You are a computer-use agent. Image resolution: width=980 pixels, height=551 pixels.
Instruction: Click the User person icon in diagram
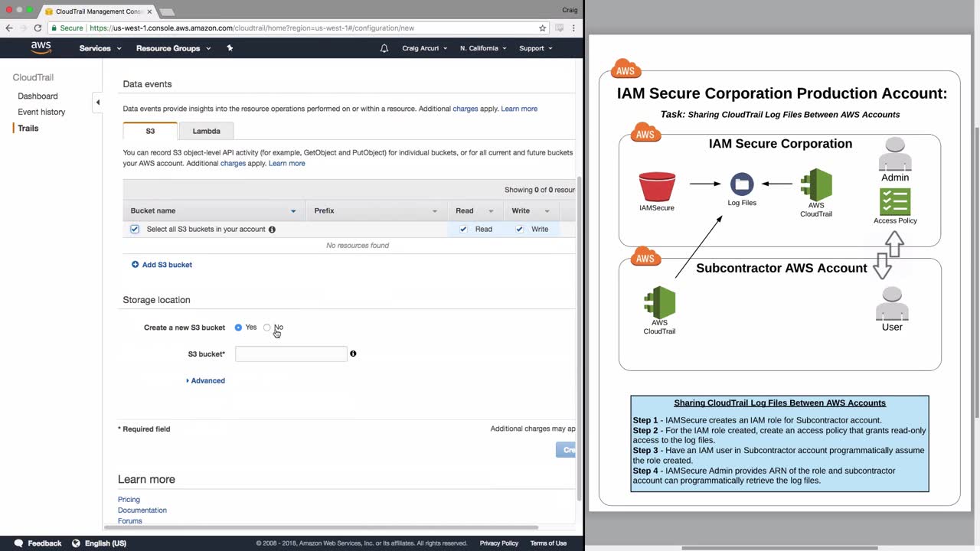tap(892, 304)
